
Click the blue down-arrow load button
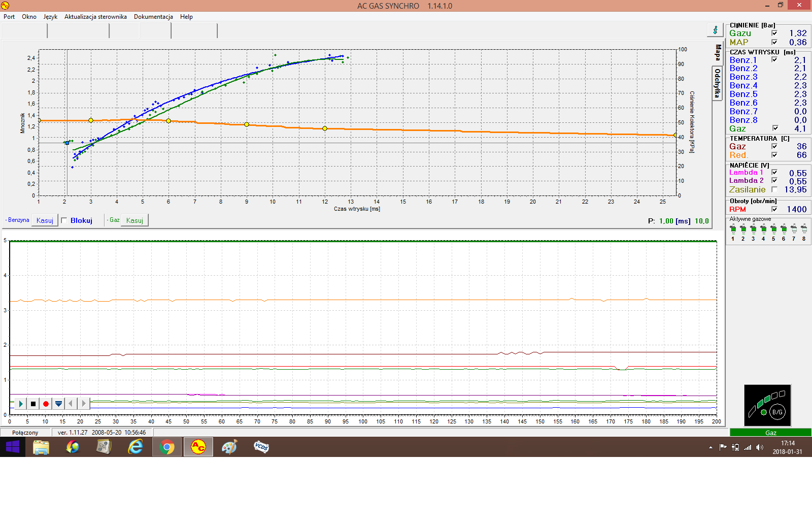pos(58,404)
